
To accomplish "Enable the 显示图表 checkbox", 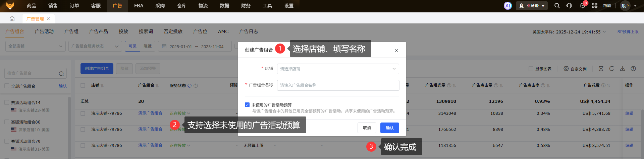I will [x=531, y=69].
